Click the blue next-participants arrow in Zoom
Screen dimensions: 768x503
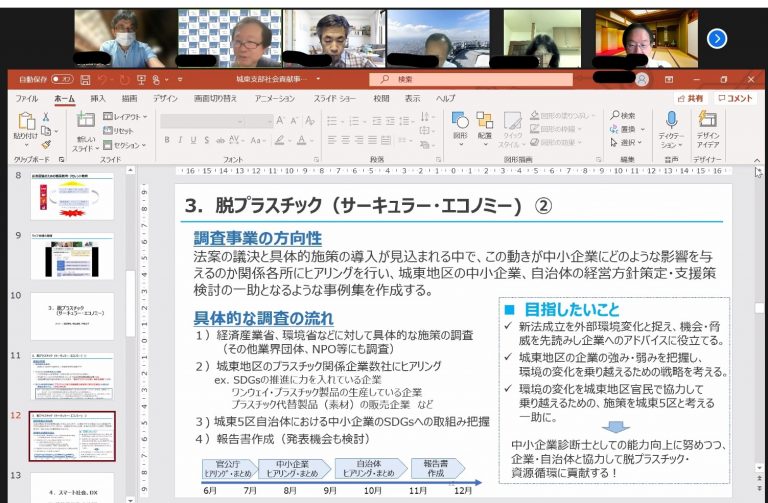[x=717, y=39]
